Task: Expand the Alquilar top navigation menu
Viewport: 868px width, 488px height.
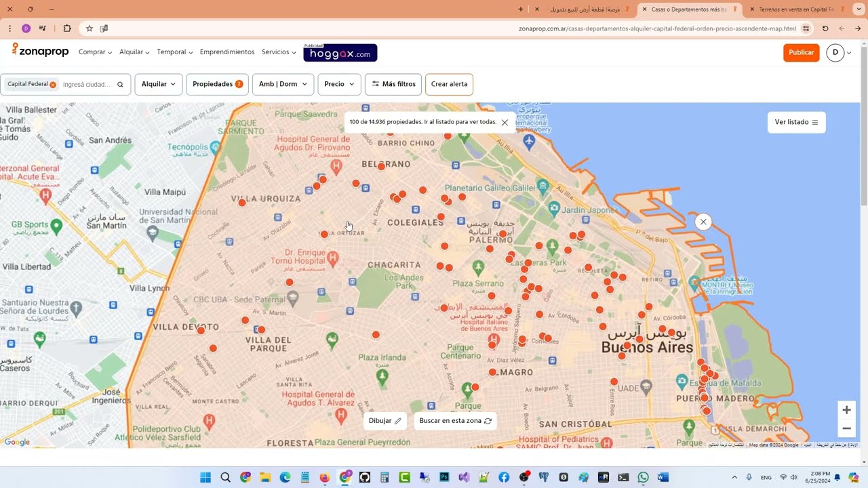Action: tap(134, 52)
